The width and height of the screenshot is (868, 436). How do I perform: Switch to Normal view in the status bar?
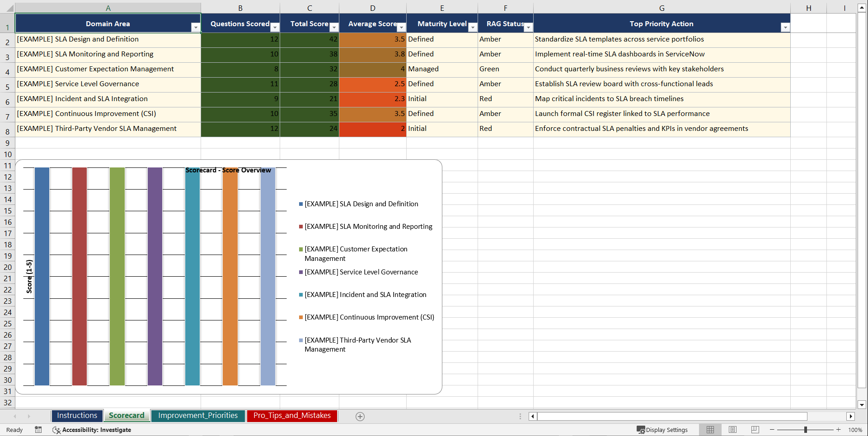[x=710, y=430]
